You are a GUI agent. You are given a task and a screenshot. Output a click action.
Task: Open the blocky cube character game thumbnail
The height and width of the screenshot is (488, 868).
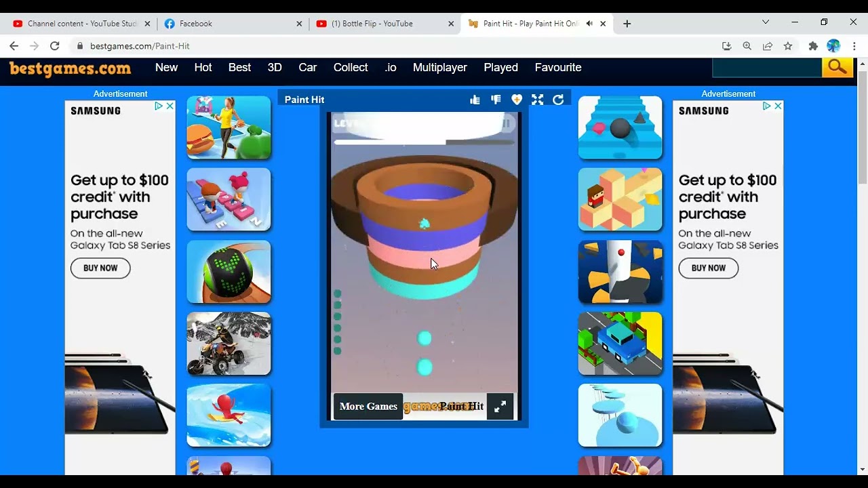[620, 199]
